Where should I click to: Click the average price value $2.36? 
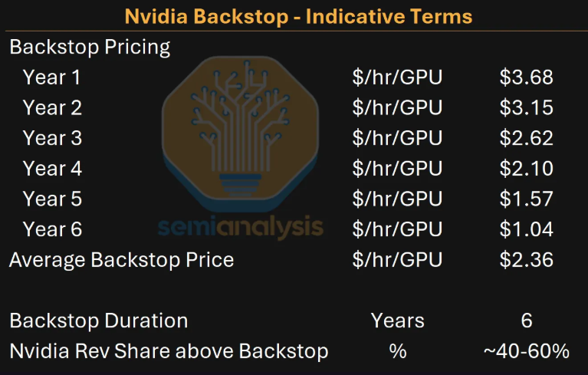pos(527,259)
